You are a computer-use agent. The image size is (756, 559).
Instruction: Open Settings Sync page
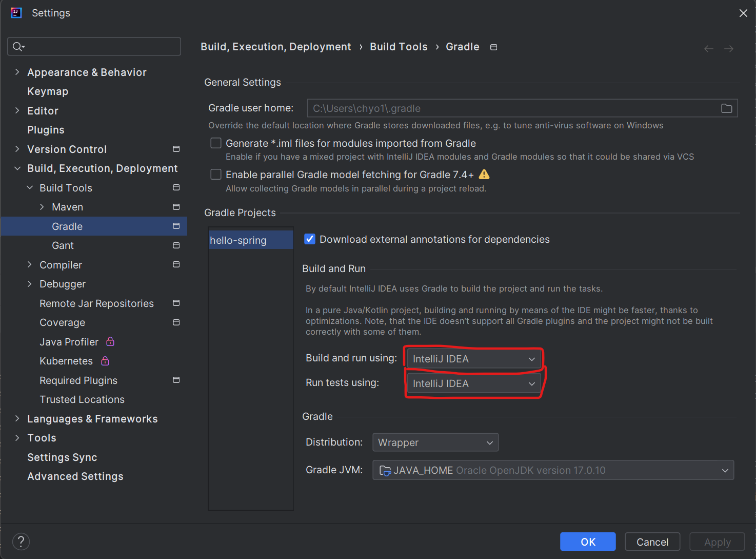tap(62, 457)
